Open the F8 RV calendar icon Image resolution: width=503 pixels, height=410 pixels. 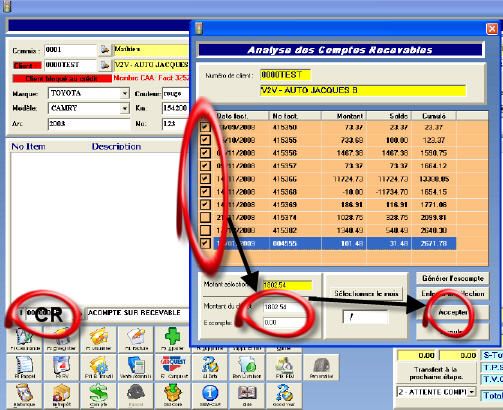62,367
